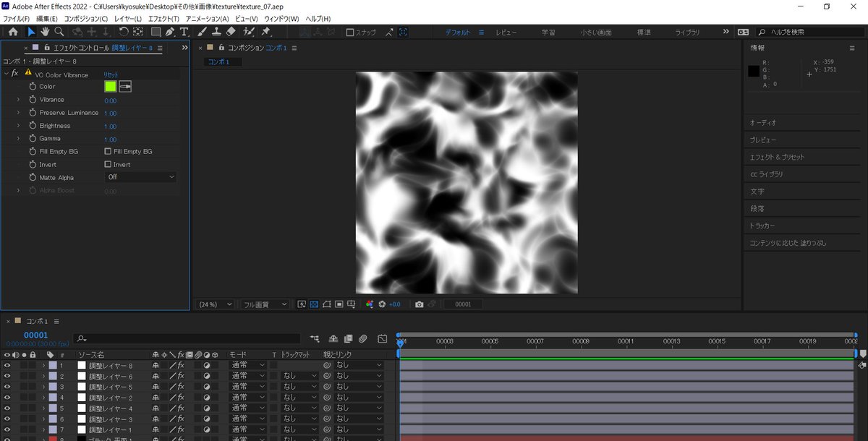Toggle fast previews icon in viewer
The width and height of the screenshot is (868, 441).
(x=302, y=304)
